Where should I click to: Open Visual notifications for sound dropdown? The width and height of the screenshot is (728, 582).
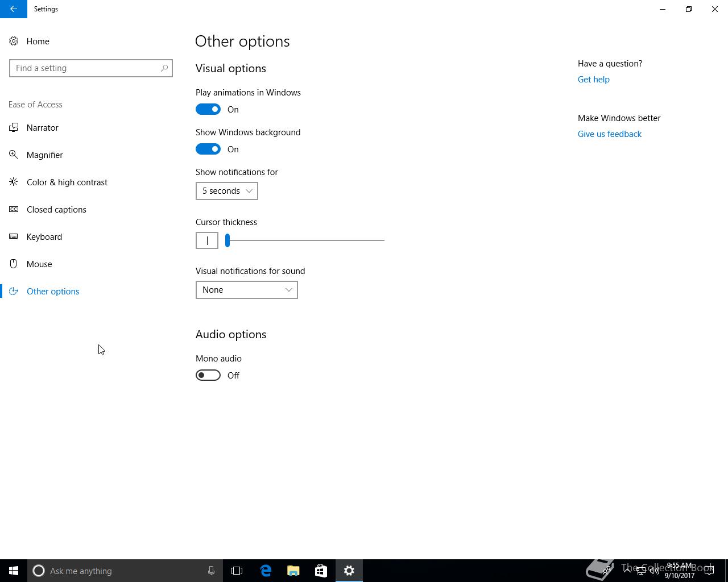tap(246, 290)
